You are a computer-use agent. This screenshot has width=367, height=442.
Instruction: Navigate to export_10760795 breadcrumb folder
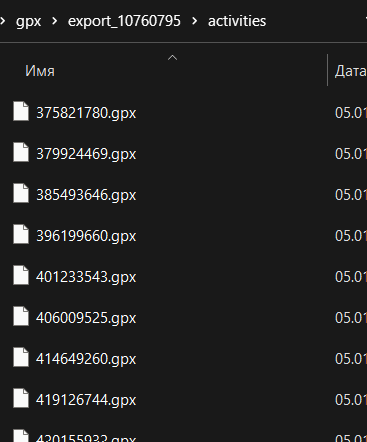click(x=124, y=21)
